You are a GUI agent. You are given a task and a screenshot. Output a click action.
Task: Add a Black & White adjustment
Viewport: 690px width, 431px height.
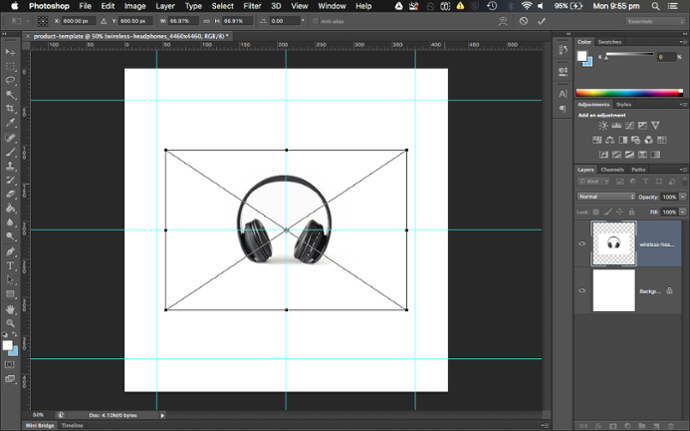pyautogui.click(x=623, y=140)
